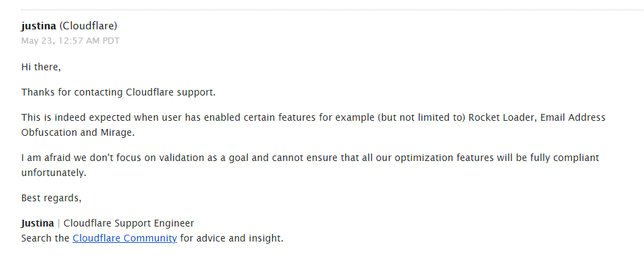Click the dotted separator line above message
The height and width of the screenshot is (262, 644).
point(332,10)
